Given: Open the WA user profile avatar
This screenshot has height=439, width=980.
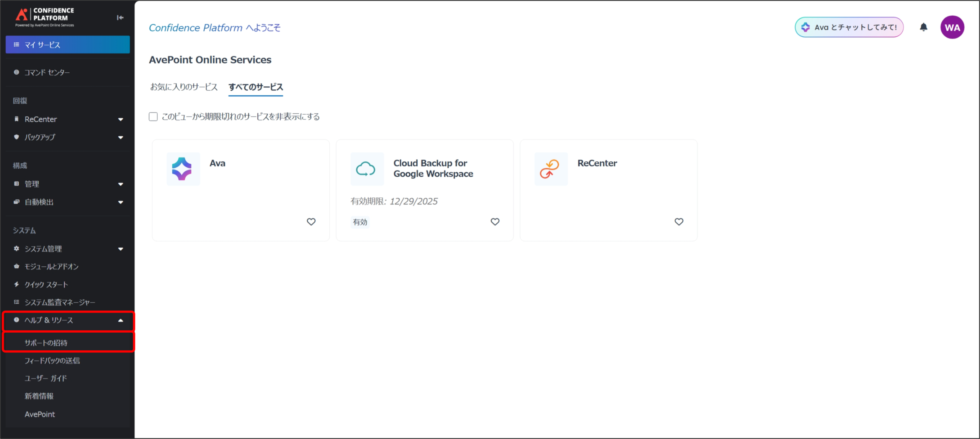Looking at the screenshot, I should click(952, 28).
